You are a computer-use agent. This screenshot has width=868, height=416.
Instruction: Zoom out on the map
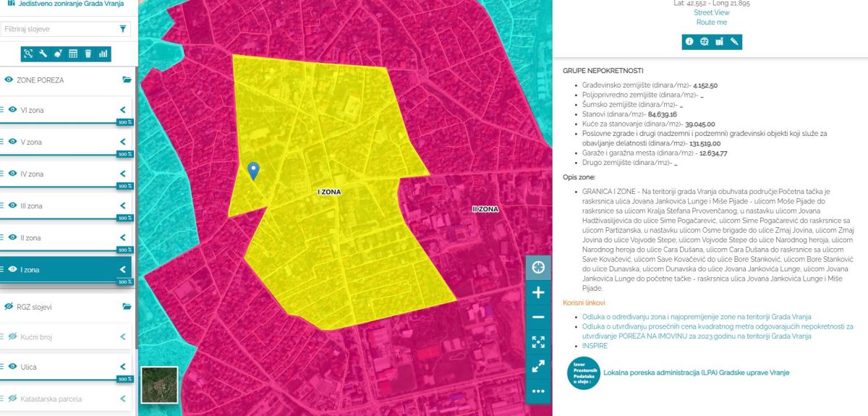tap(537, 317)
